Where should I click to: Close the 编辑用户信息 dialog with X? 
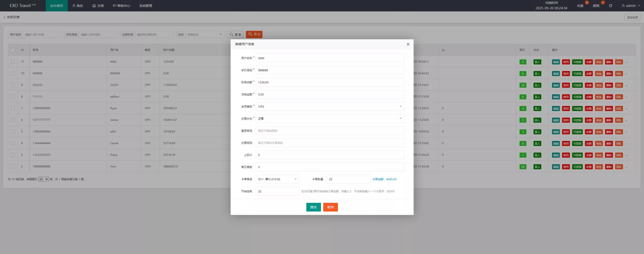point(408,44)
